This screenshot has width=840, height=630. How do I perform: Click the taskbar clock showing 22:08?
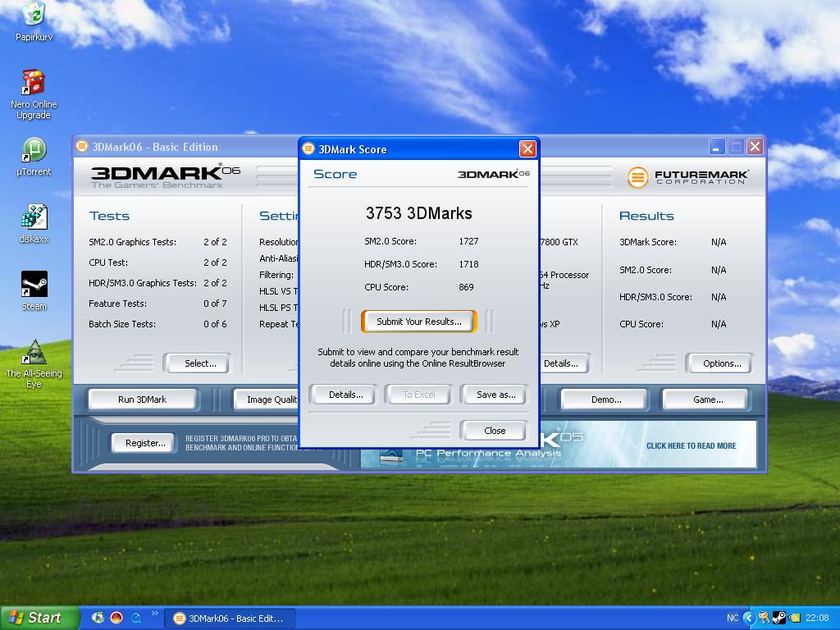(817, 619)
